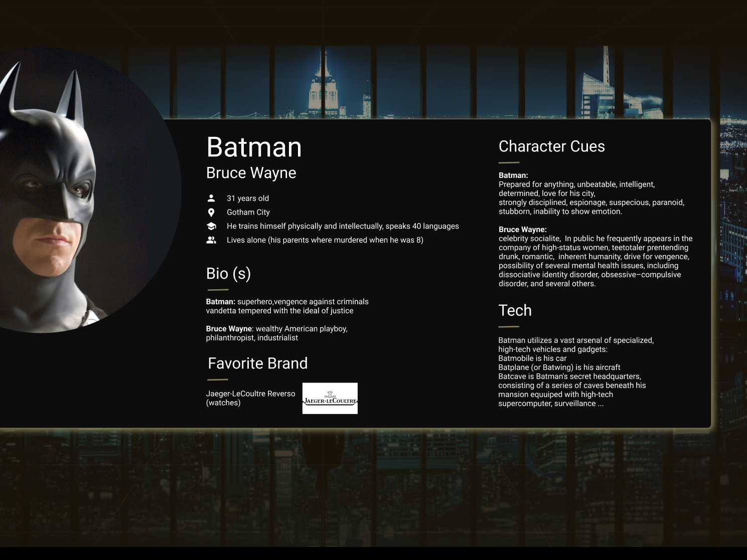Screen dimensions: 747x560
Task: Click the 'Character Cues' heading
Action: 552,146
